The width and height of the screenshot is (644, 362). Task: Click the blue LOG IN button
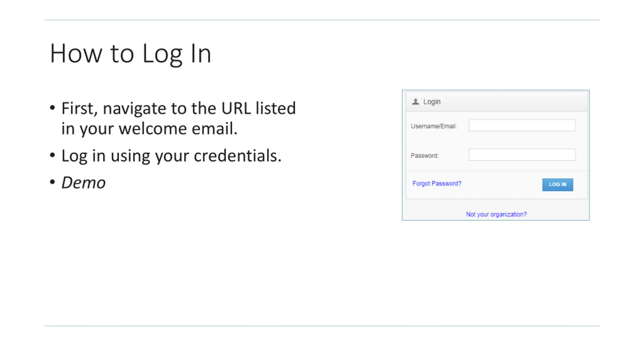pos(558,185)
